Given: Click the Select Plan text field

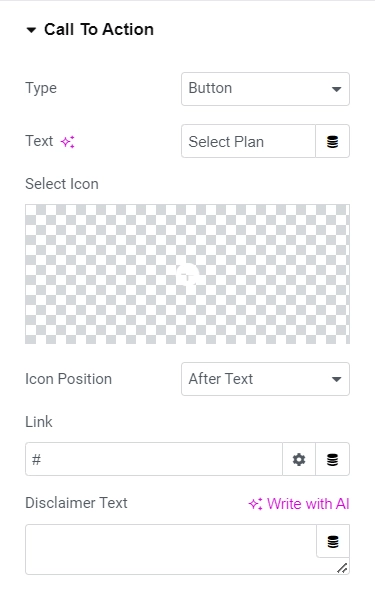Looking at the screenshot, I should 248,141.
